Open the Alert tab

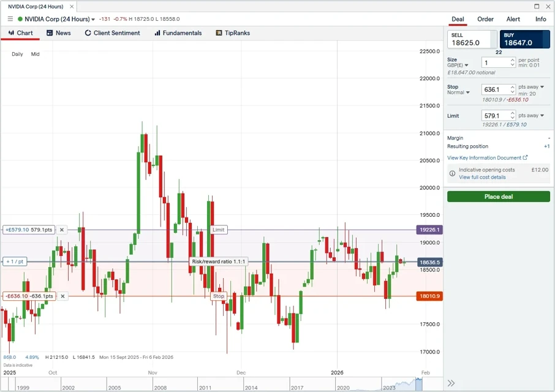(513, 19)
